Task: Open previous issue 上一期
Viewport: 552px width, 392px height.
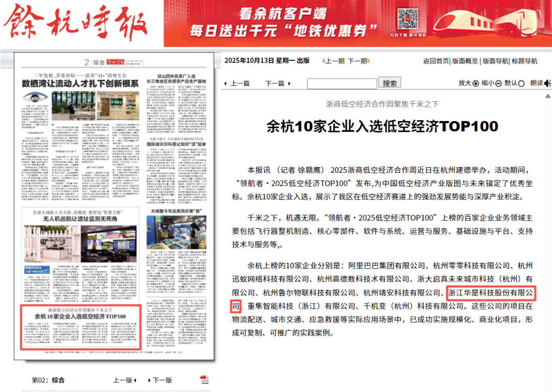Action: pyautogui.click(x=334, y=61)
